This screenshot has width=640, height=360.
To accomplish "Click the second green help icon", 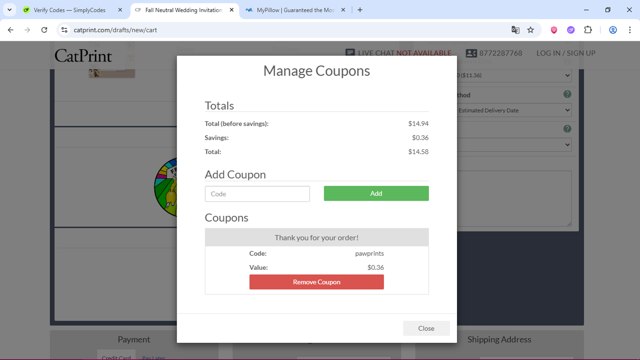I will coord(567,129).
